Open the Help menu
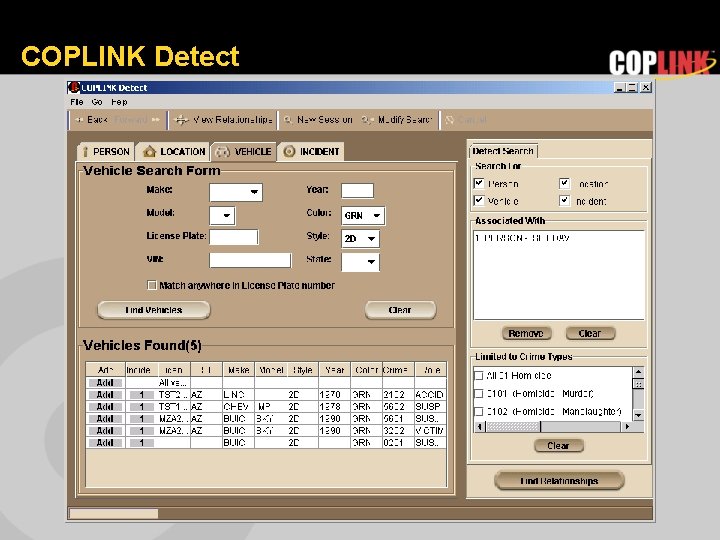This screenshot has height=540, width=720. (119, 101)
